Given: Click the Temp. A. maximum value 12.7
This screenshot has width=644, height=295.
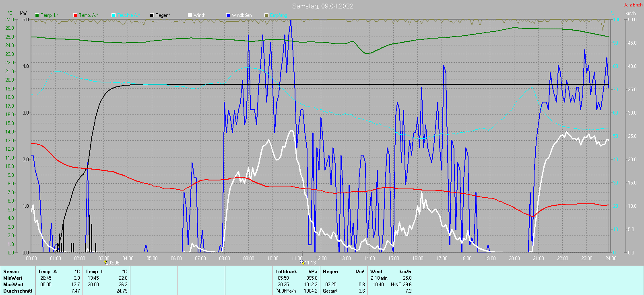Looking at the screenshot, I should point(76,285).
